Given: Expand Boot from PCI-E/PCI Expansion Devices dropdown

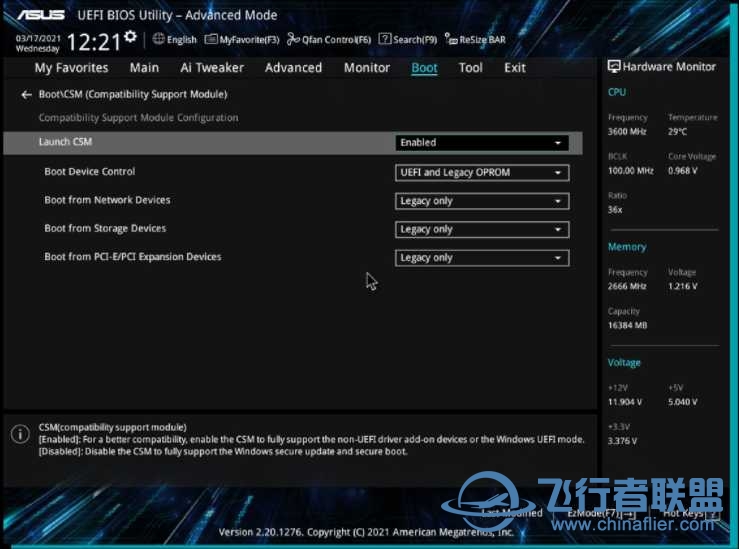Looking at the screenshot, I should (x=482, y=258).
